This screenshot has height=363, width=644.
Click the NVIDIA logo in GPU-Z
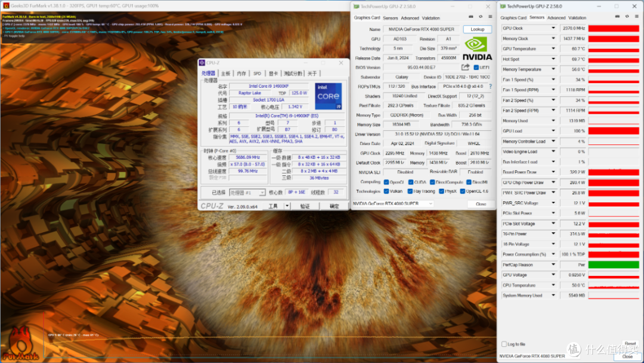[x=477, y=49]
